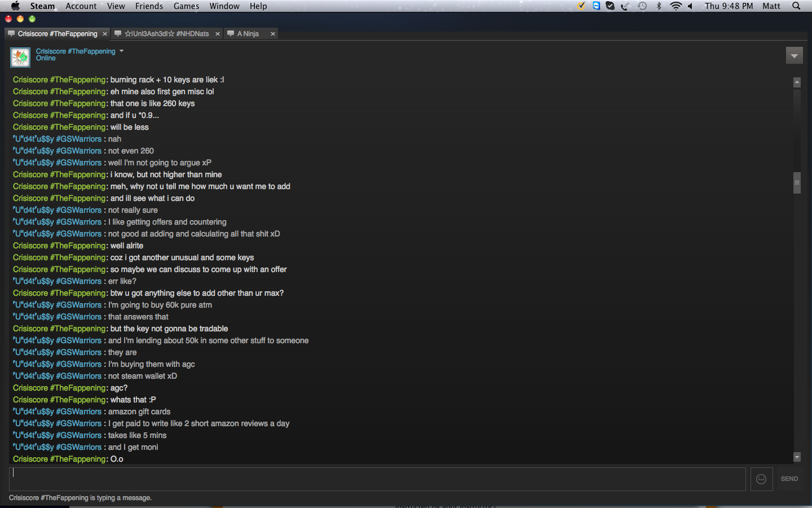Close the A Ninja chat tab
Screen dimensions: 812x508
click(x=273, y=34)
